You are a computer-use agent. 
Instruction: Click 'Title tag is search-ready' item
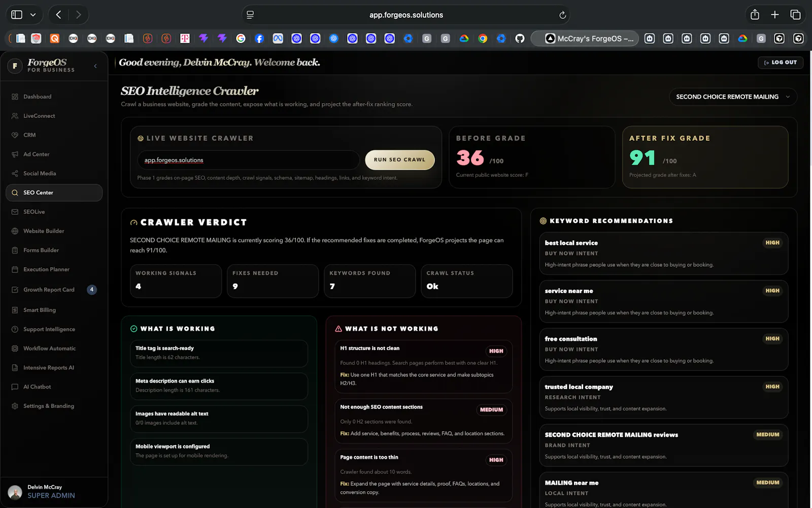[x=219, y=354]
